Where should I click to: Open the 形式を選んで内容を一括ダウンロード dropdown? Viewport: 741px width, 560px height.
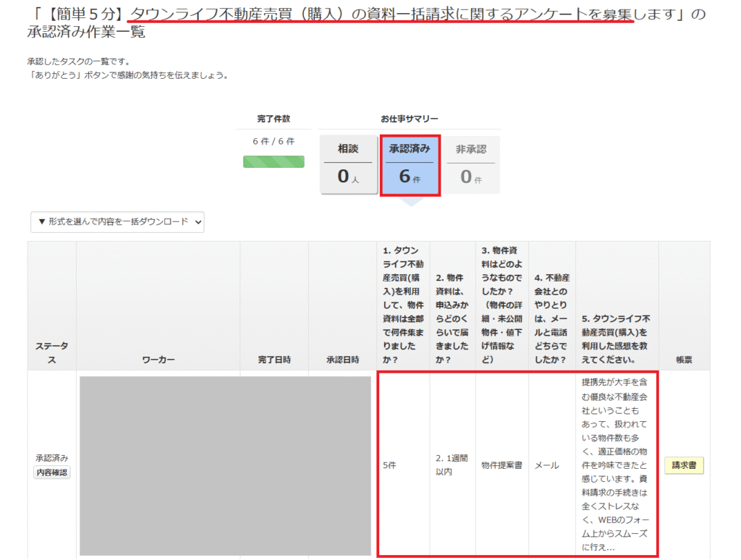pyautogui.click(x=117, y=221)
